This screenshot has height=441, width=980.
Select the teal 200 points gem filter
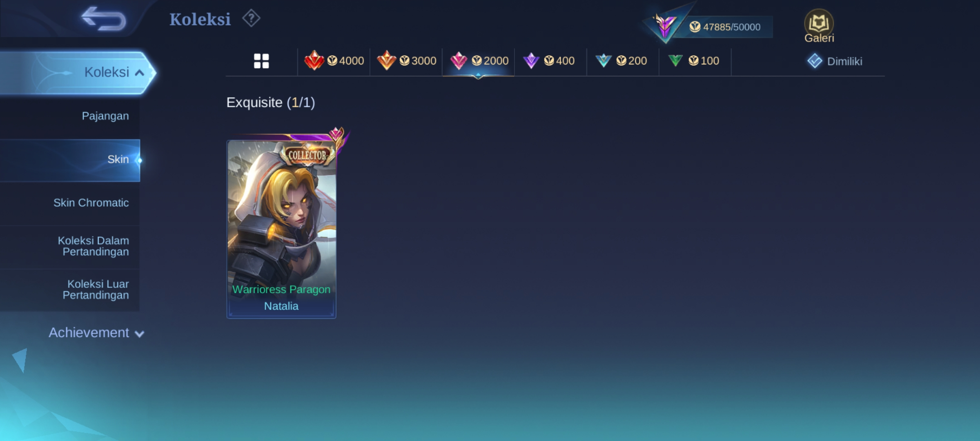tap(622, 61)
